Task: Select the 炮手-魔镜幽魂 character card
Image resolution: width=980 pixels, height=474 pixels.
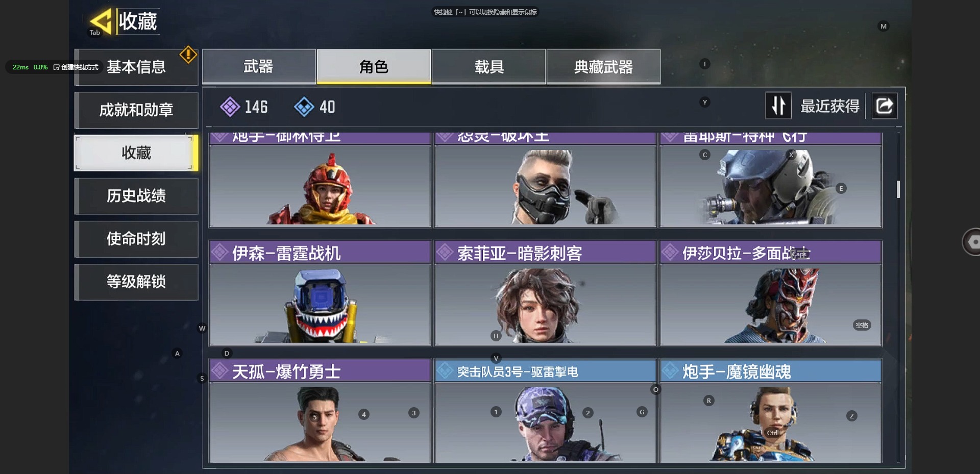Action: pos(771,411)
